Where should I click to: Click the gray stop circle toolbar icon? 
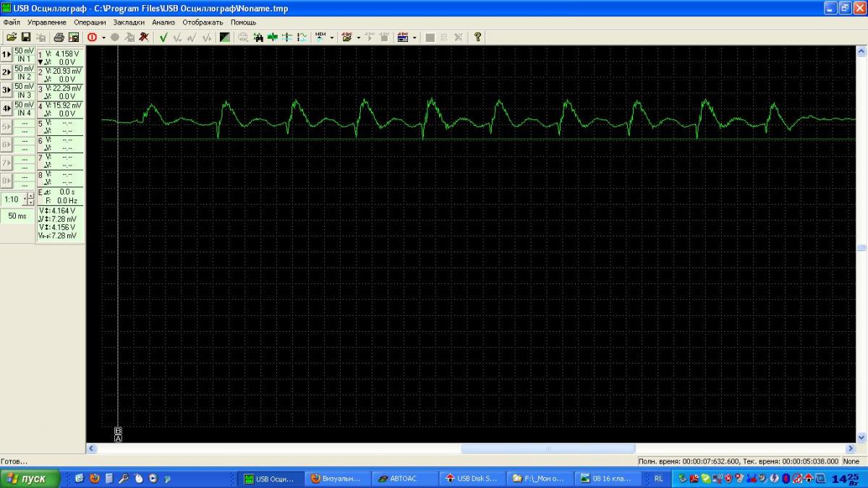(x=115, y=37)
